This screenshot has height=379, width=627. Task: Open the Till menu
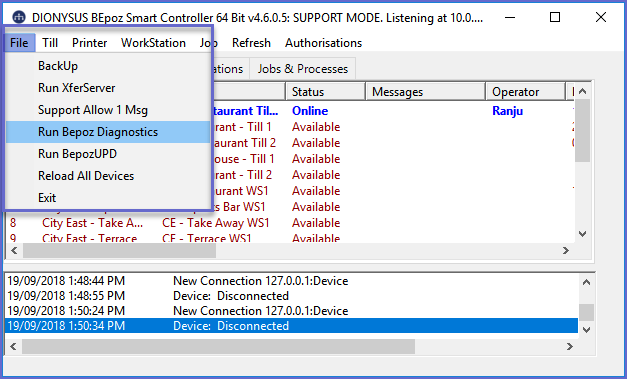(x=50, y=43)
